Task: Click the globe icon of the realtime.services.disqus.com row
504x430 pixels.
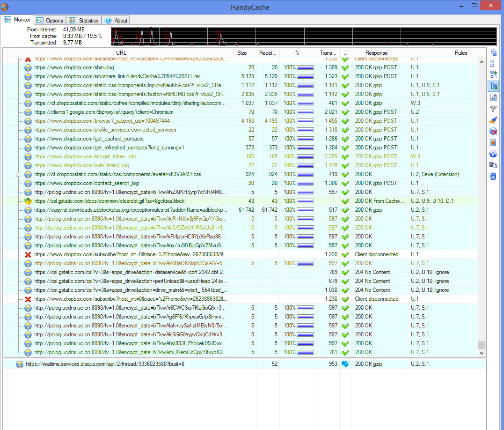Action: coord(20,364)
